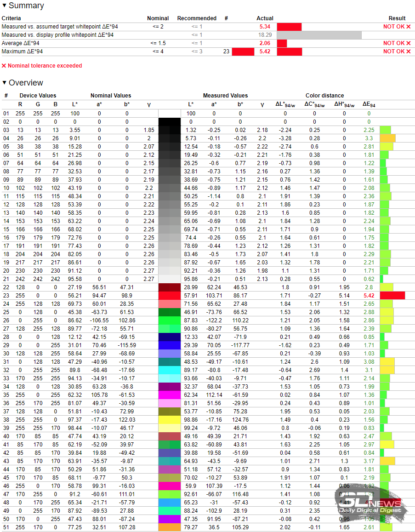
Task: Click the gray bar for display profile whitepoint
Action: coord(319,35)
